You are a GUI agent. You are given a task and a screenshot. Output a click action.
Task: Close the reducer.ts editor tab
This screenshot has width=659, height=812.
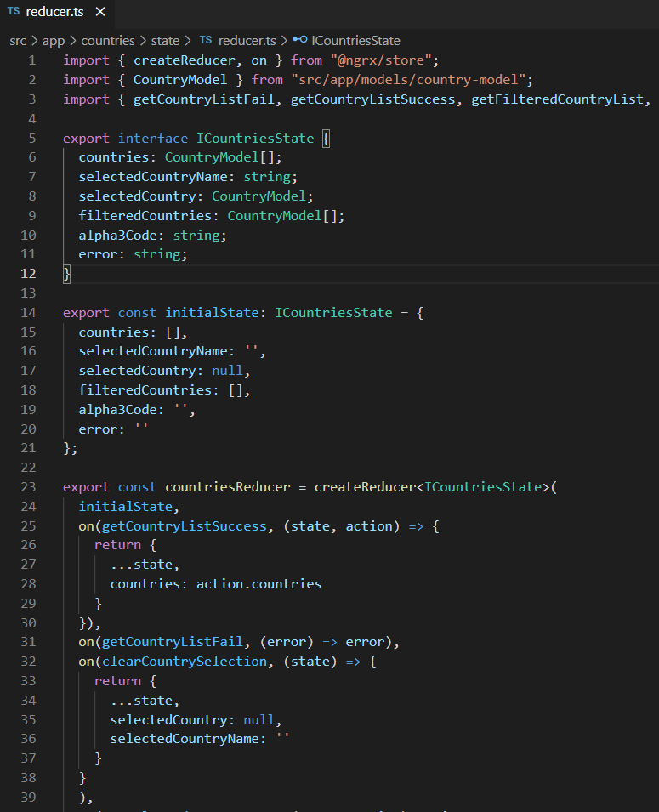point(99,13)
